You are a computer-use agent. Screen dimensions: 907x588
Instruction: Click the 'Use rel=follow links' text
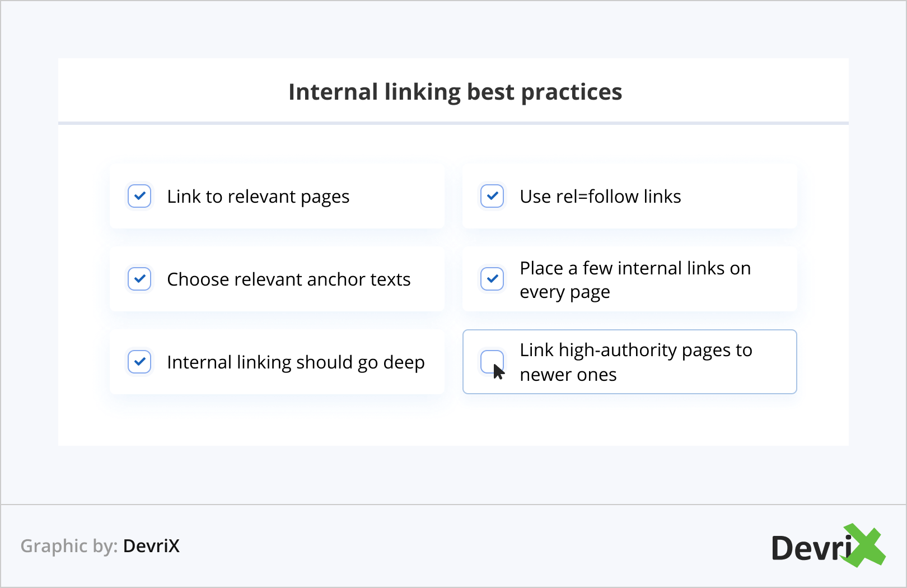point(600,197)
